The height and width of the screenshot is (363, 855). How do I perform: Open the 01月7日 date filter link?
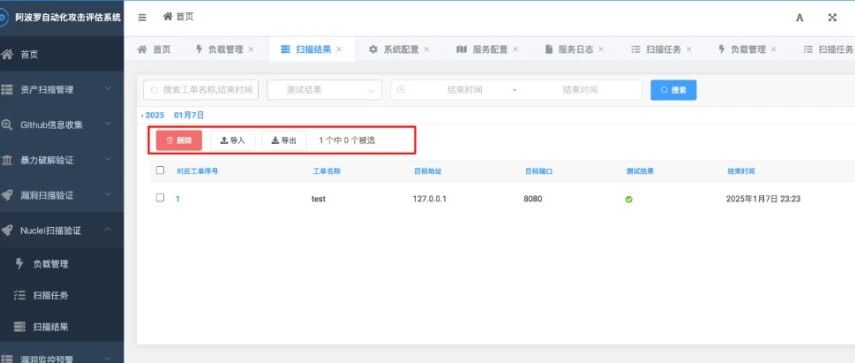click(189, 116)
